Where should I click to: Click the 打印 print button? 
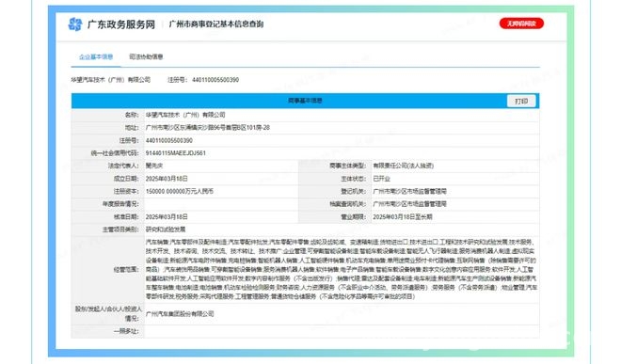click(521, 101)
